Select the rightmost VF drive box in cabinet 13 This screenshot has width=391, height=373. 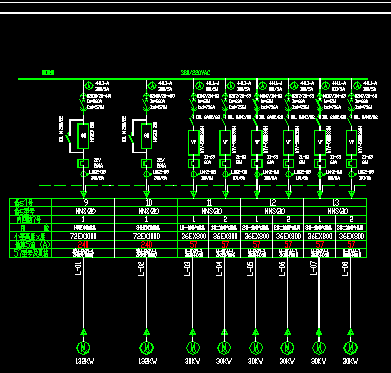click(352, 143)
